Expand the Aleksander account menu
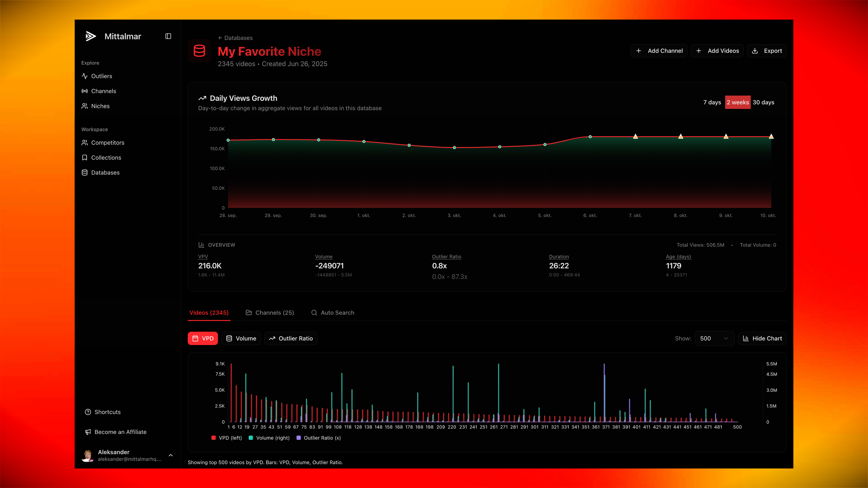This screenshot has width=868, height=488. [x=171, y=455]
